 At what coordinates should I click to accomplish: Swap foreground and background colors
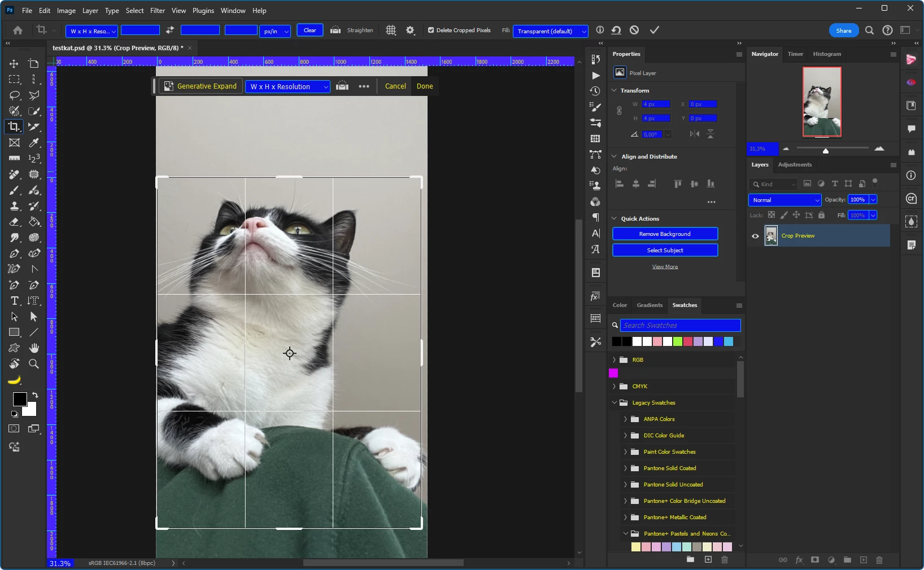coord(35,395)
